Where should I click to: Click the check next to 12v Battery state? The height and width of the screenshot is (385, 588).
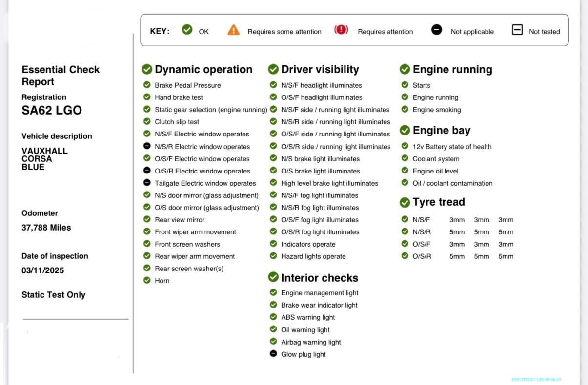(x=405, y=146)
